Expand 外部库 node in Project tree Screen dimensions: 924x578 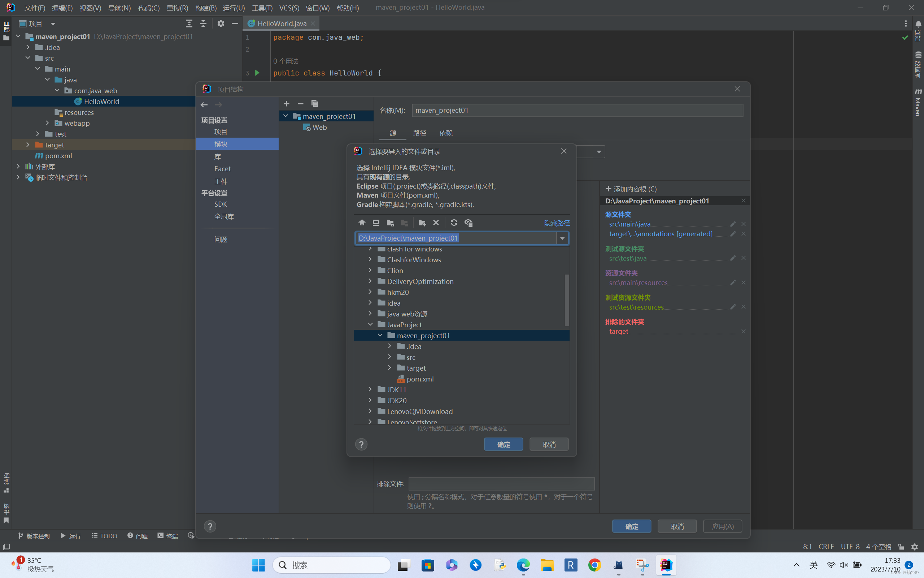pyautogui.click(x=18, y=166)
